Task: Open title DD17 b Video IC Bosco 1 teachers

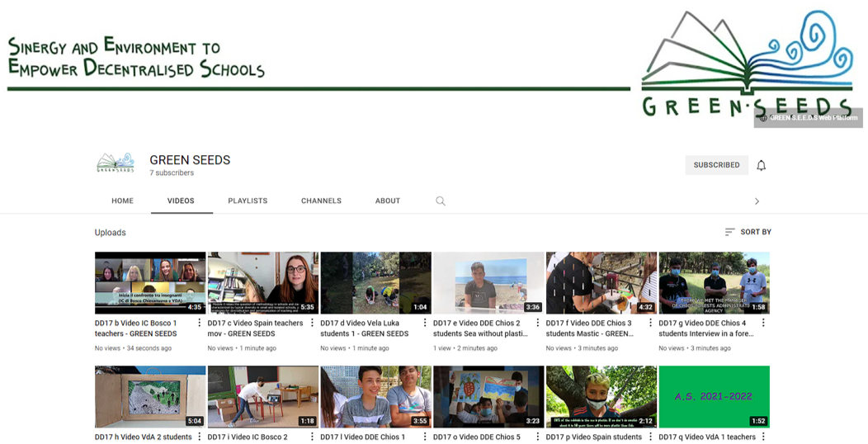Action: click(x=136, y=328)
